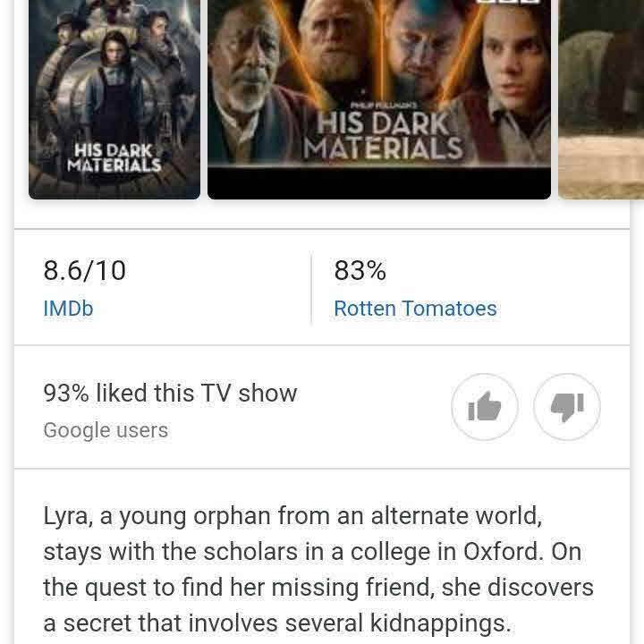Viewport: 644px width, 644px height.
Task: Click the black bar beneath center image
Action: click(x=379, y=183)
